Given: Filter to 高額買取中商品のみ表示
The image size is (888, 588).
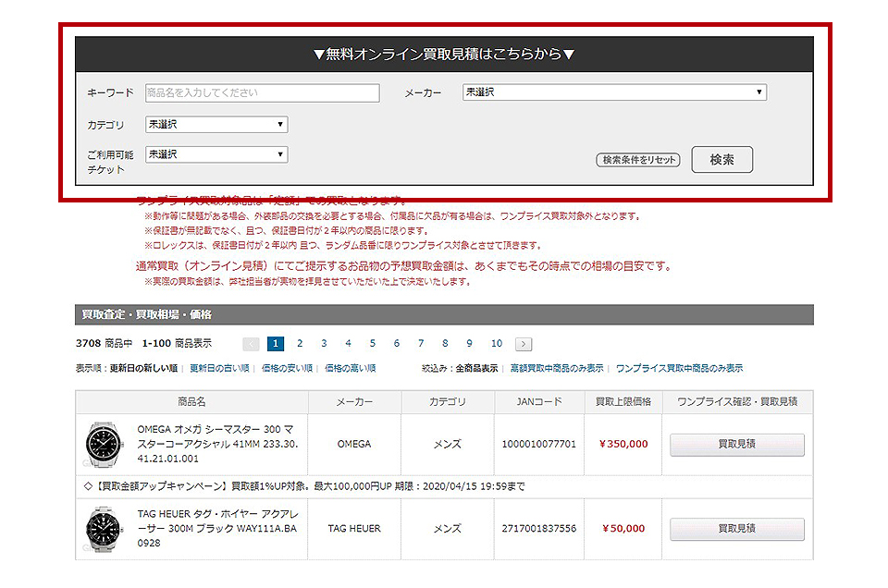Looking at the screenshot, I should pyautogui.click(x=557, y=368).
